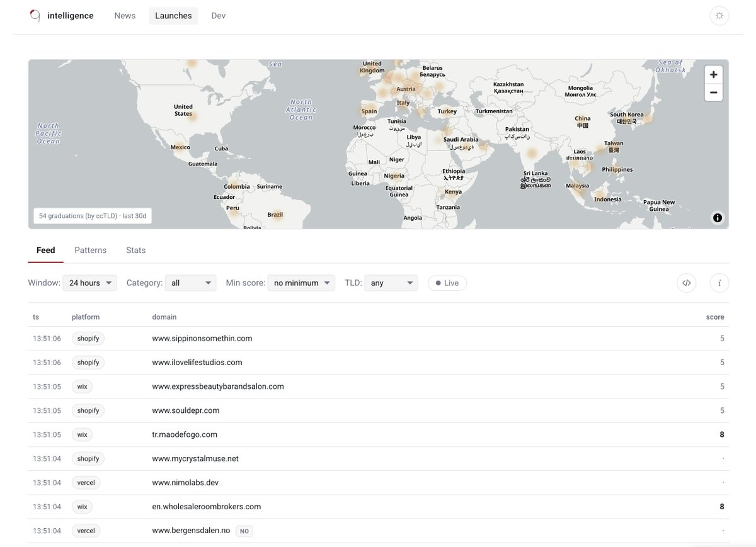The height and width of the screenshot is (547, 756).
Task: Click the 54 graduations map legend
Action: pyautogui.click(x=93, y=216)
